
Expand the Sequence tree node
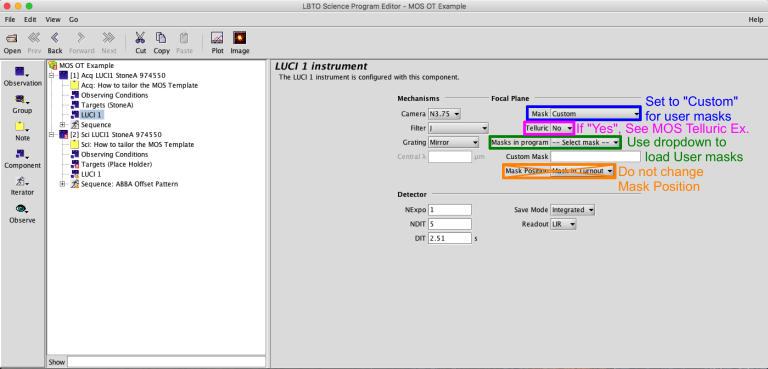(x=63, y=125)
